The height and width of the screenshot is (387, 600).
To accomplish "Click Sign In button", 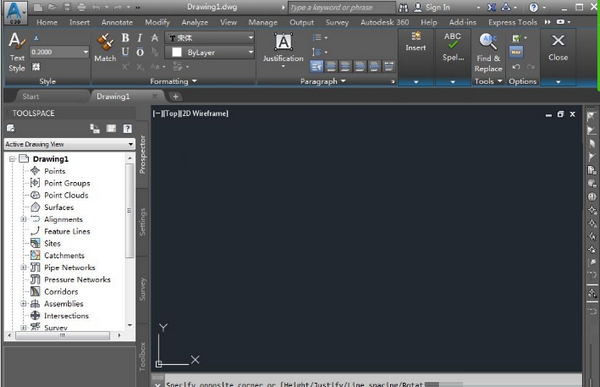I will (x=437, y=7).
